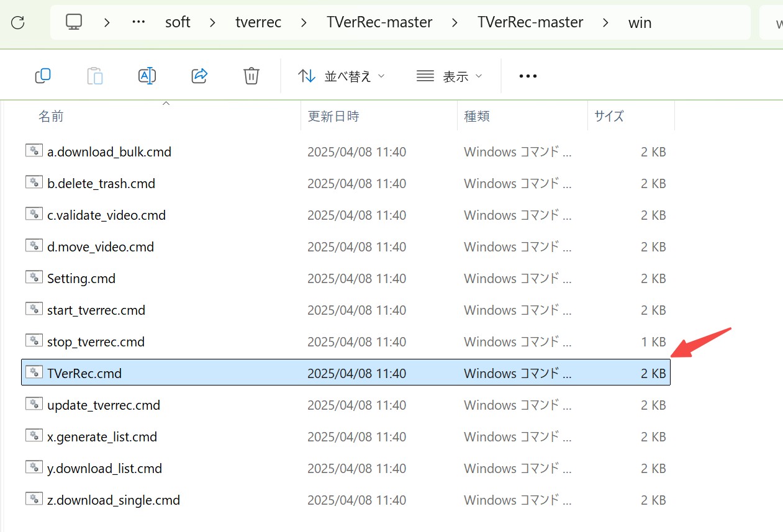Select the start_tverrec.cmd file name

96,310
